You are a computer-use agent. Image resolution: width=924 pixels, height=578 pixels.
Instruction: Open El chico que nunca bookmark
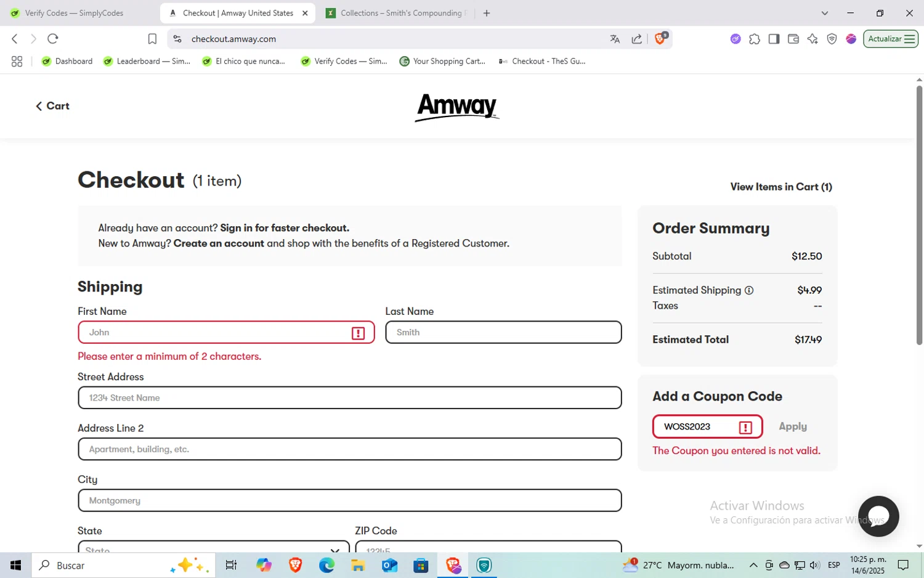(244, 61)
